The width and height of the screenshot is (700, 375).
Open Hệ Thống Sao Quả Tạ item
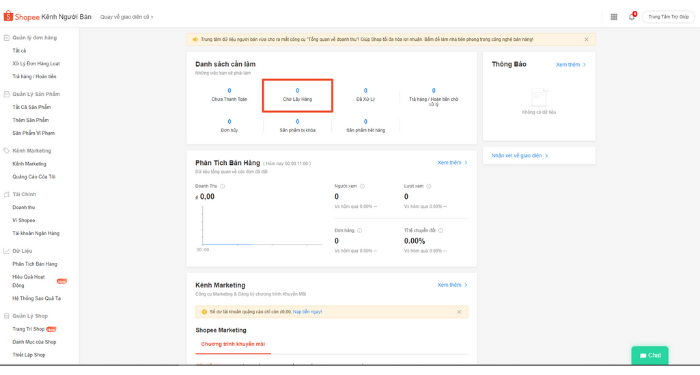click(x=37, y=298)
